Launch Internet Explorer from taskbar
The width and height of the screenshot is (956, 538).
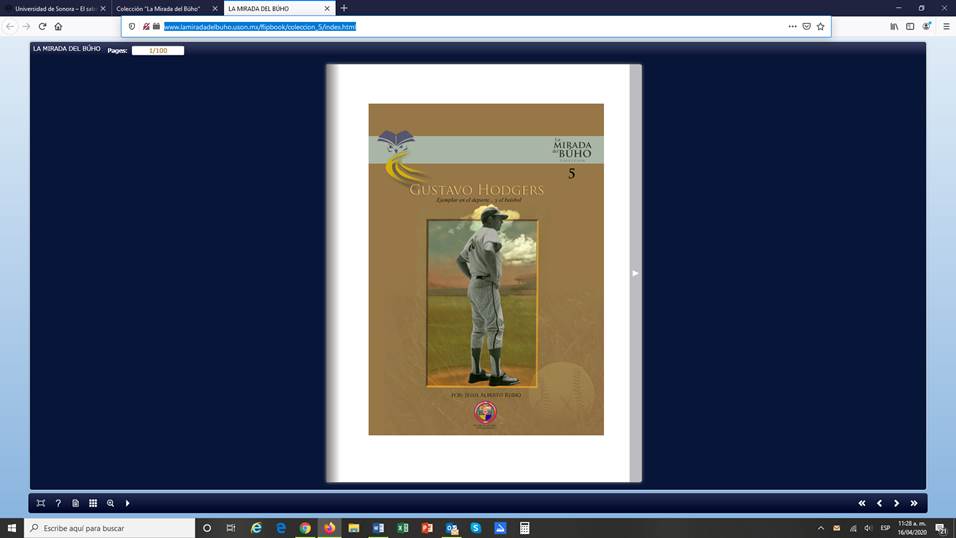[x=256, y=528]
